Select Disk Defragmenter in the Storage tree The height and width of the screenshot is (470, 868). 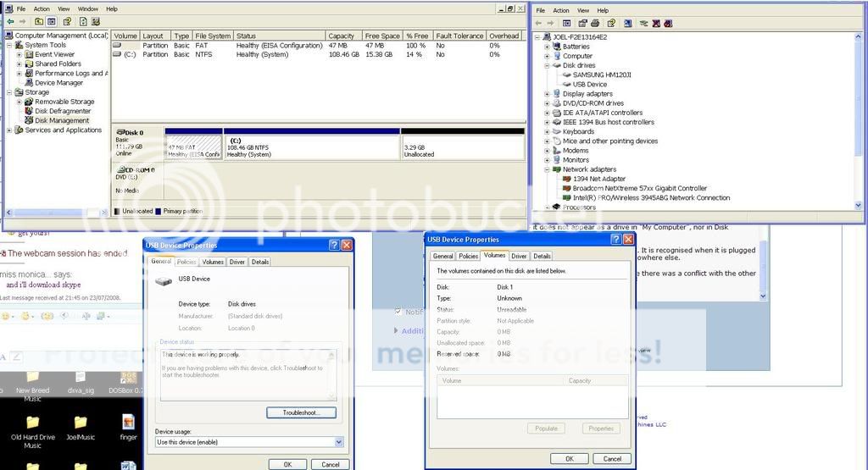click(62, 111)
